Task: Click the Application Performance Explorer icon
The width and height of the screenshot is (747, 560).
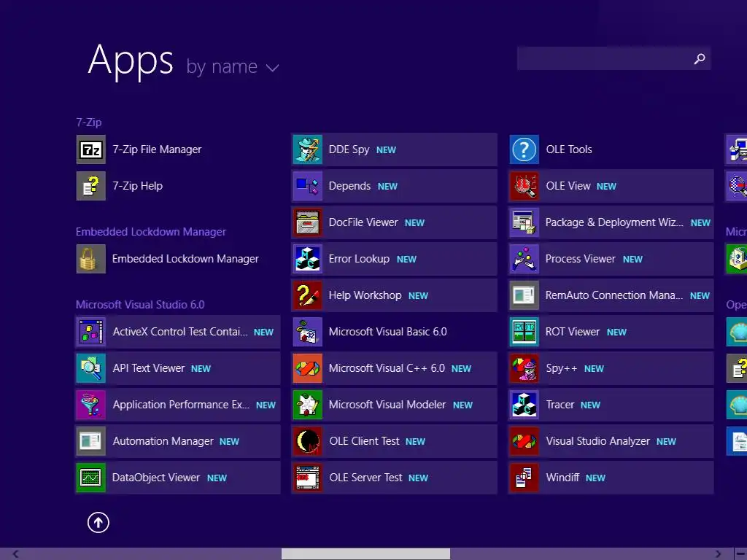Action: pos(91,405)
